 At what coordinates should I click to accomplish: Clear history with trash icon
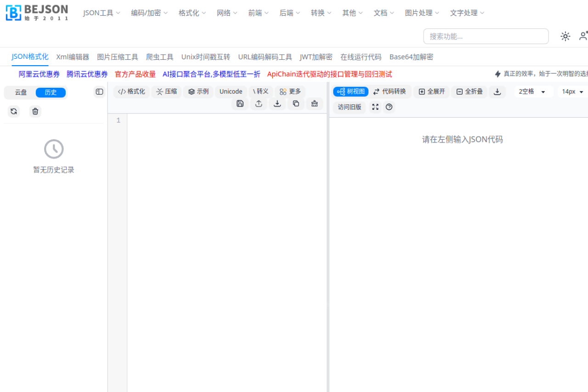[x=35, y=111]
